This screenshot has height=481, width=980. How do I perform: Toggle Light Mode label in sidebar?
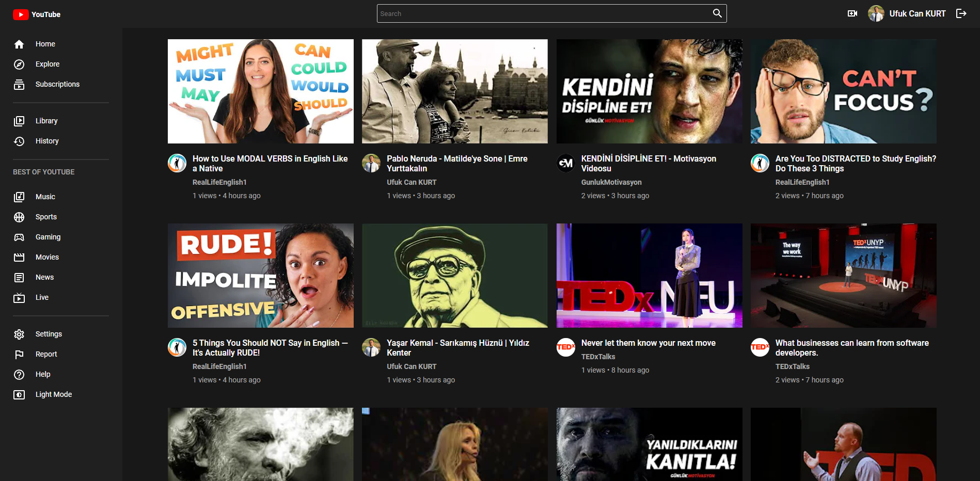[x=54, y=394]
